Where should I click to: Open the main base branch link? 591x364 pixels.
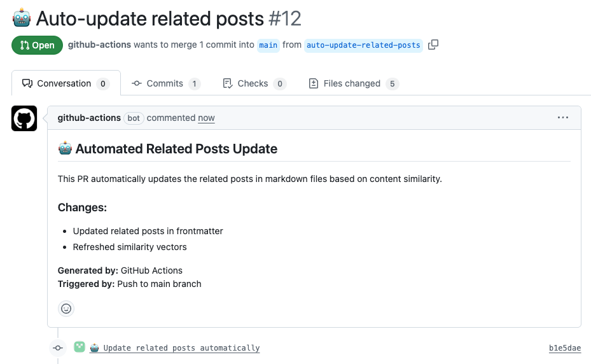point(268,45)
